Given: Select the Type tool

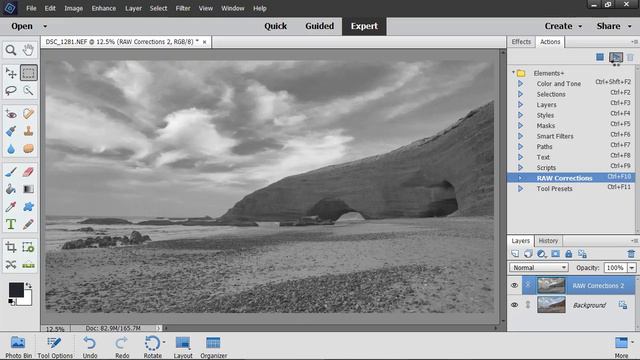Looking at the screenshot, I should coord(11,224).
